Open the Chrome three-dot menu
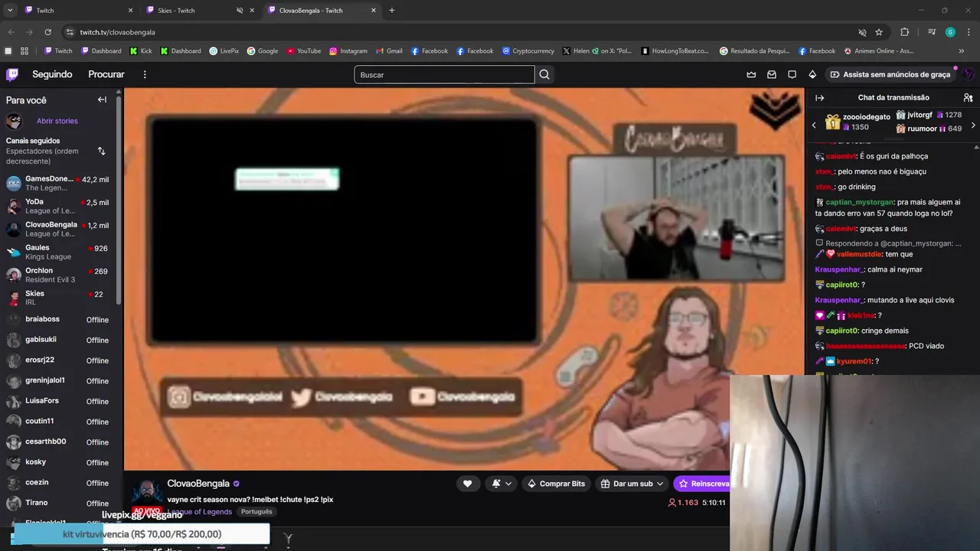Screen dimensions: 980x551 pyautogui.click(x=968, y=32)
